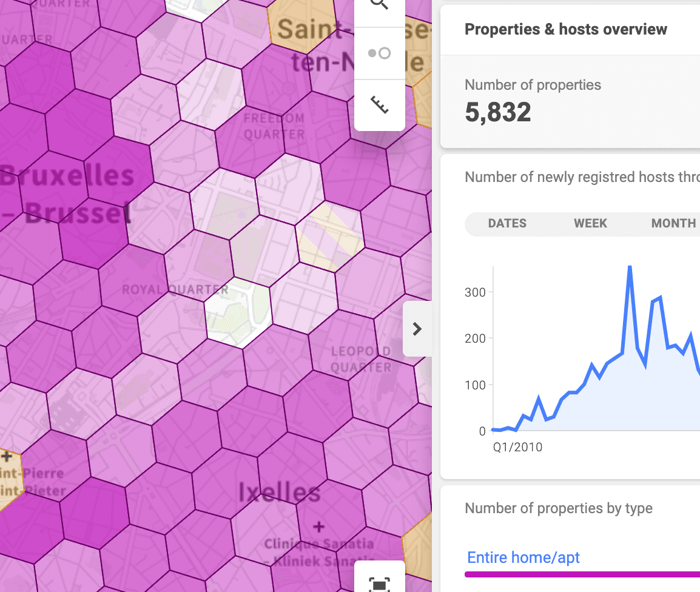Click the tallest peak on the hosts chart
This screenshot has height=592, width=700.
[x=630, y=267]
